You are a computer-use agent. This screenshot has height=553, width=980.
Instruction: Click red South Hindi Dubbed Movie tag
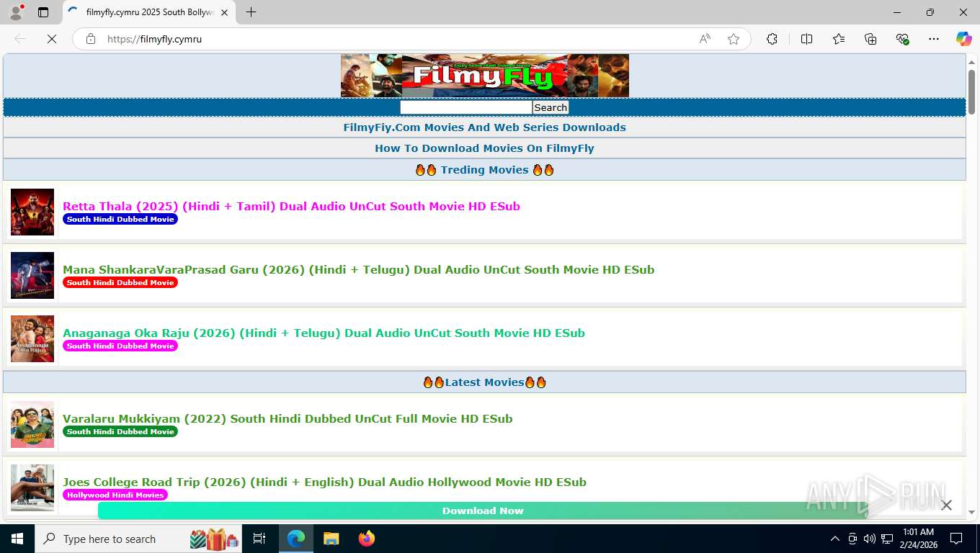[x=120, y=282]
